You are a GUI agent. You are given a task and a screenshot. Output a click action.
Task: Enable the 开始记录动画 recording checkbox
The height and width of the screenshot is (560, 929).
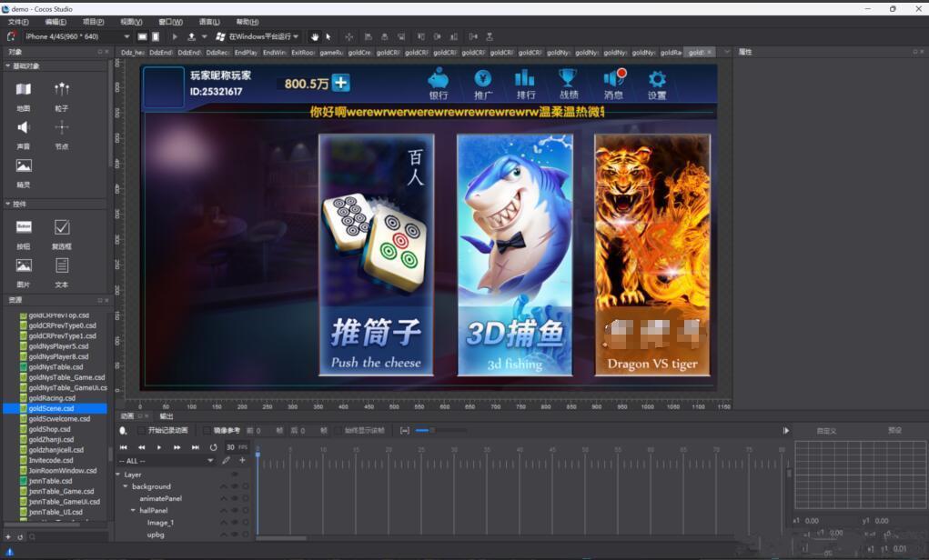[x=141, y=429]
